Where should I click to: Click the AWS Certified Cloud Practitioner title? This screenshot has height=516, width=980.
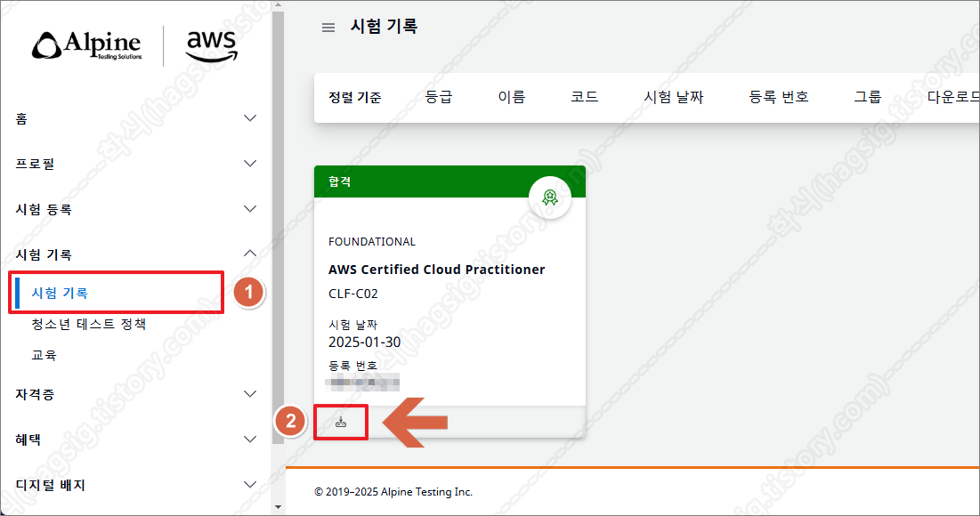[436, 270]
